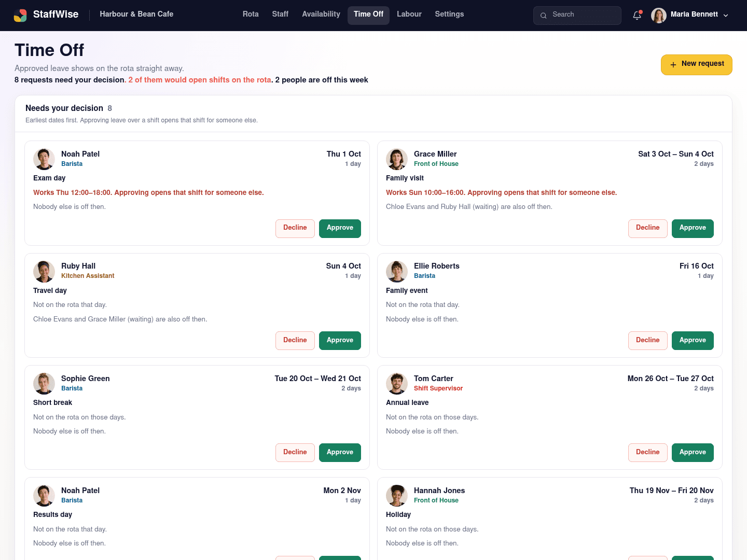Approve Grace Miller's Family visit request
The width and height of the screenshot is (747, 560).
693,228
